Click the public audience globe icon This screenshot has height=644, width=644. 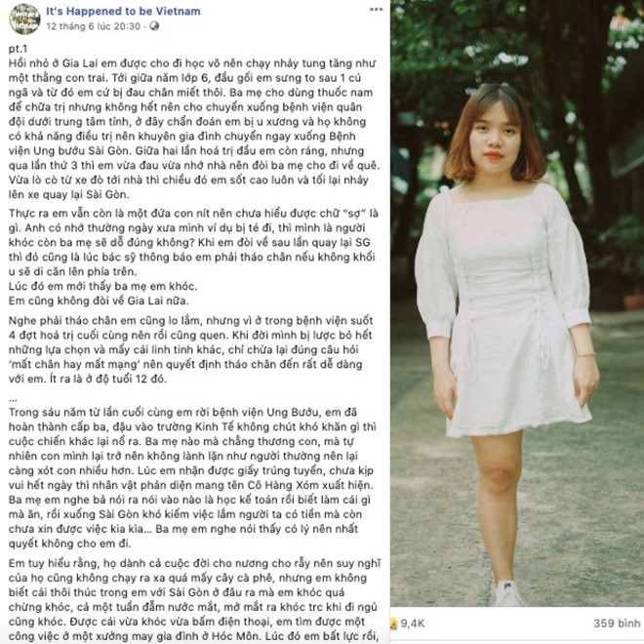154,26
